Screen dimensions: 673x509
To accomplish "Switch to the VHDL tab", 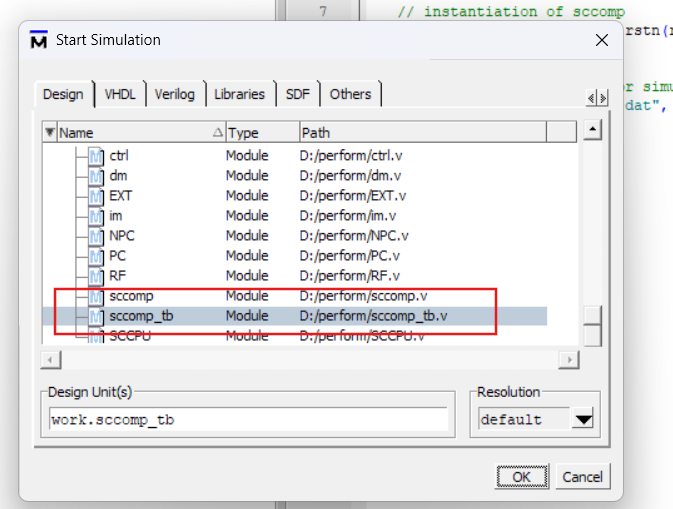I will click(120, 94).
